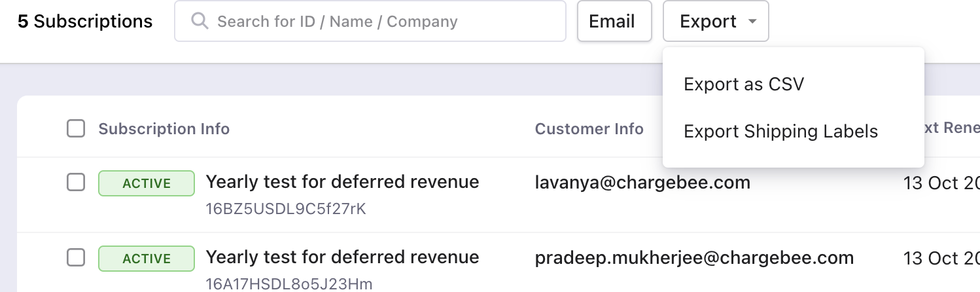This screenshot has width=980, height=292.
Task: Click the Export dropdown caret arrow
Action: 752,22
